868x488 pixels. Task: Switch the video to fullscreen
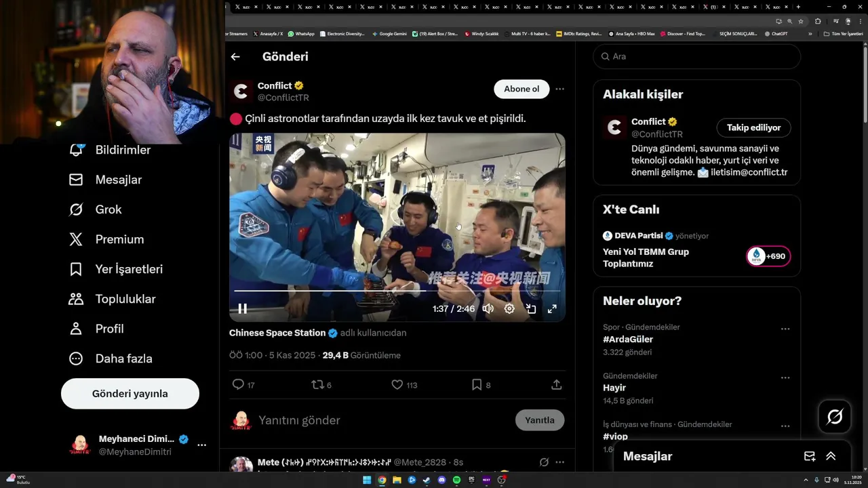point(552,309)
